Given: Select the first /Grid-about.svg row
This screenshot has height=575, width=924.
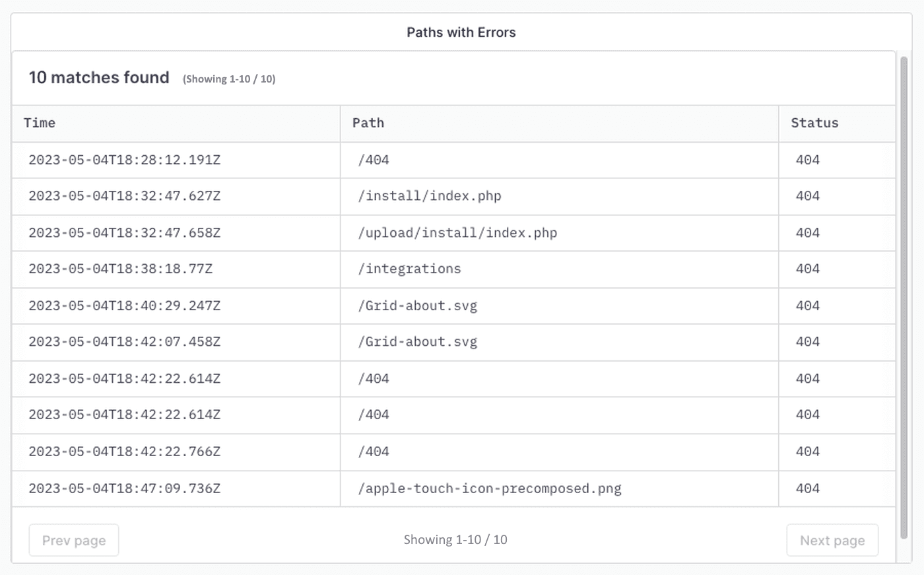Looking at the screenshot, I should point(418,305).
